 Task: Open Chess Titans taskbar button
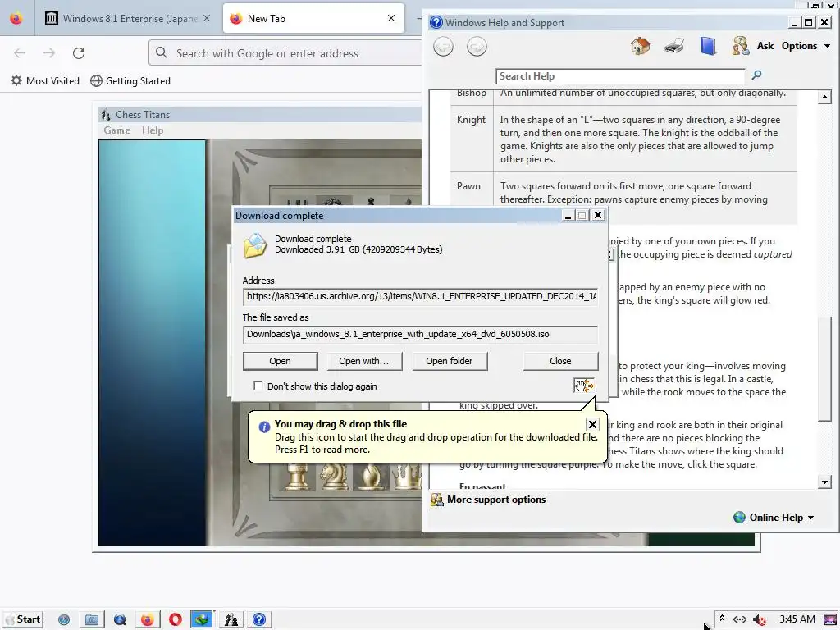tap(231, 620)
